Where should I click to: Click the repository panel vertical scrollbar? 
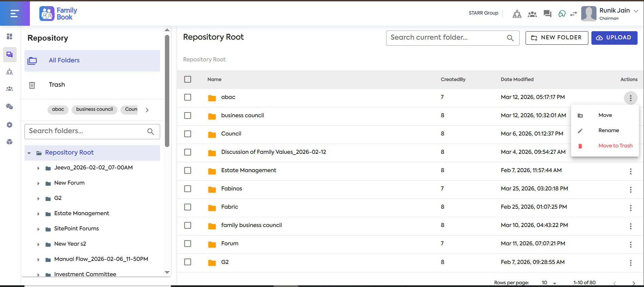click(x=167, y=91)
